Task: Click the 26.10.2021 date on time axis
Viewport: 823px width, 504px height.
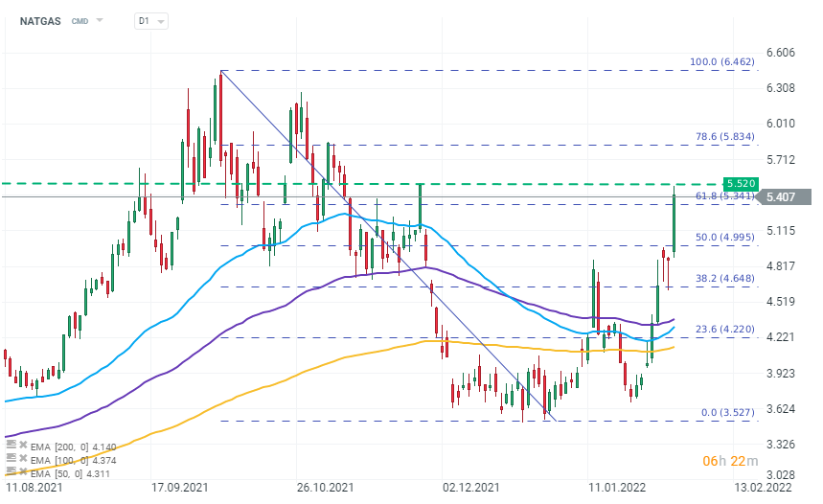Action: [x=326, y=488]
